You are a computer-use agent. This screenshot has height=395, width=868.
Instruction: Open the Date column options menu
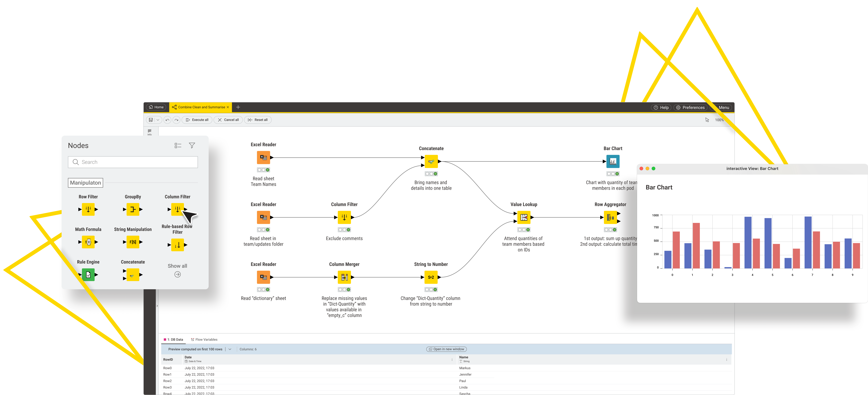point(452,360)
